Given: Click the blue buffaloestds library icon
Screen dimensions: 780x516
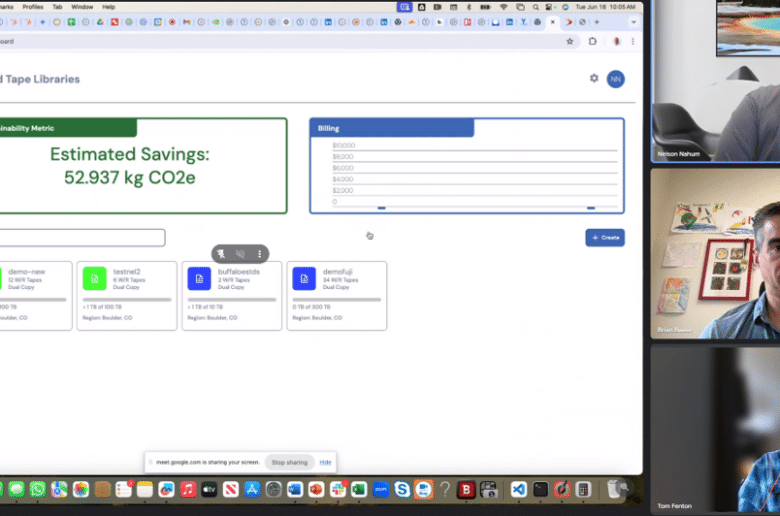Looking at the screenshot, I should click(x=199, y=279).
